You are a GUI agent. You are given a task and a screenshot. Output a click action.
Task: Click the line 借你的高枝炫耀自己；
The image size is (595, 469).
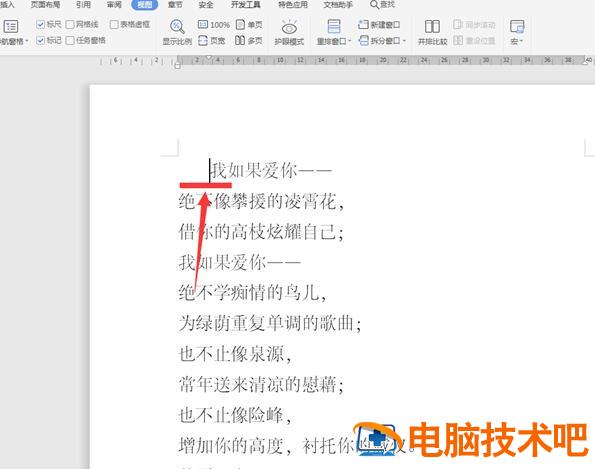point(261,231)
